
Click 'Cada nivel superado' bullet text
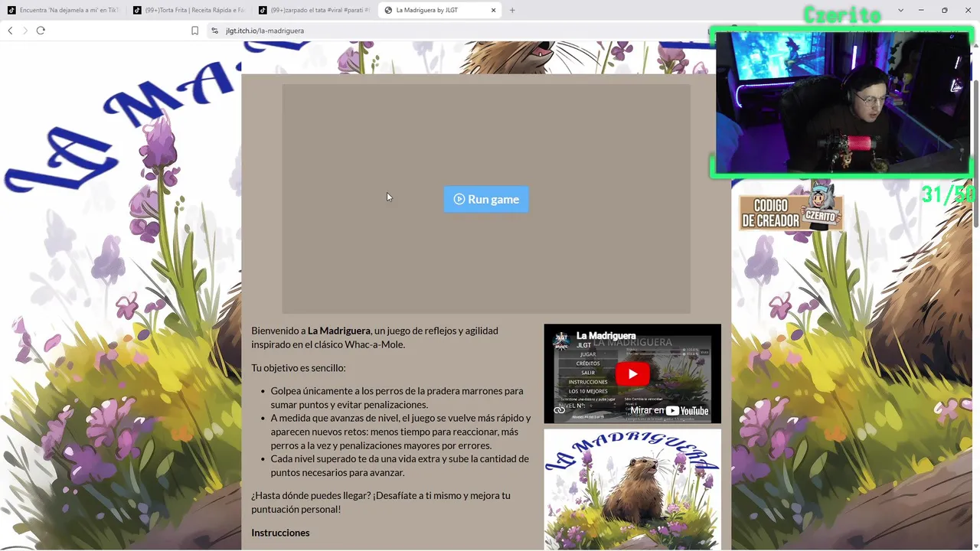click(400, 466)
